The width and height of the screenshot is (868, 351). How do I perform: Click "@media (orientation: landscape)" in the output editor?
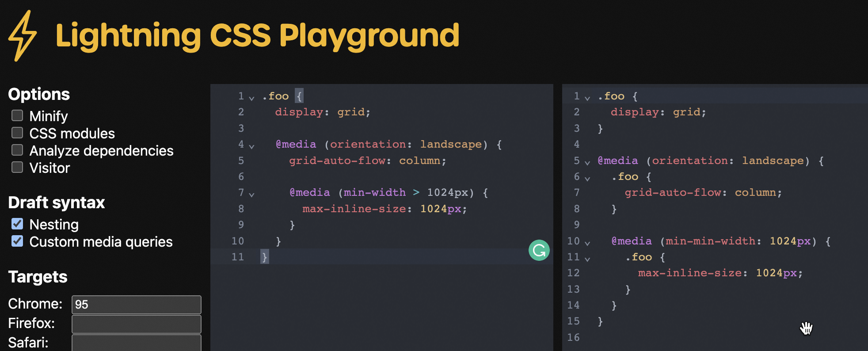(x=704, y=161)
